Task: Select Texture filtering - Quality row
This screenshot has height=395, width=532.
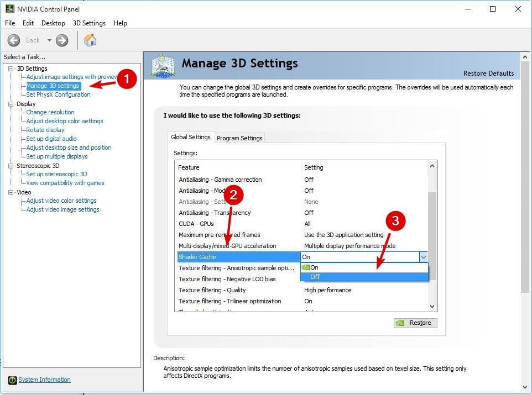Action: (302, 290)
